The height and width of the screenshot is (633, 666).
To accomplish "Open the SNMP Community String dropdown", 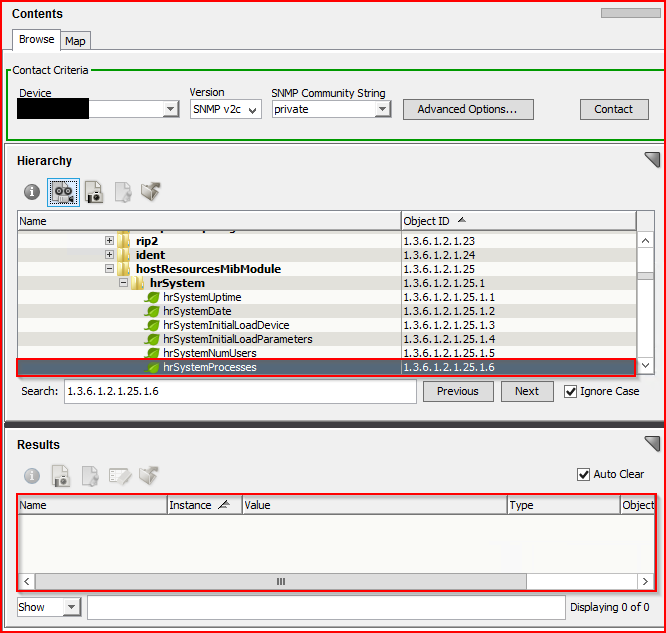I will point(382,109).
